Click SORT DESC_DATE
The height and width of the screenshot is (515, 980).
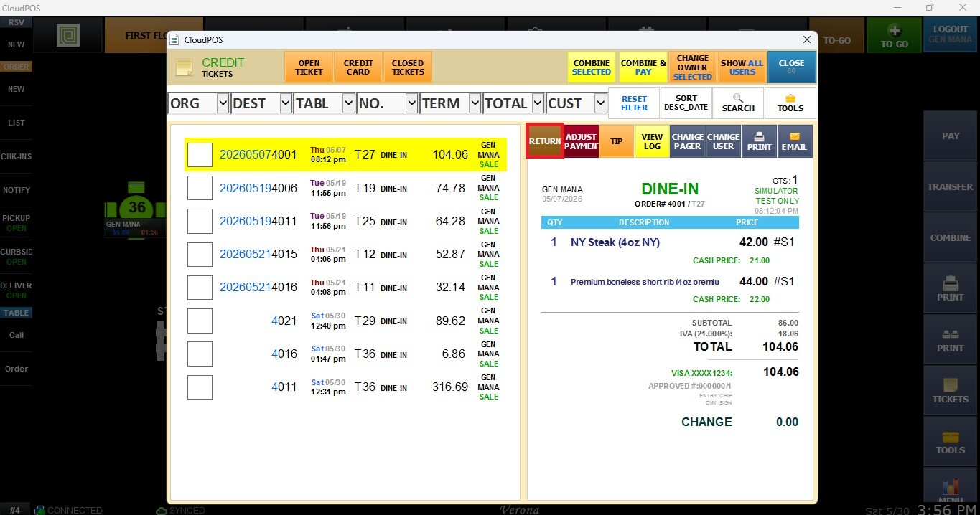coord(686,103)
